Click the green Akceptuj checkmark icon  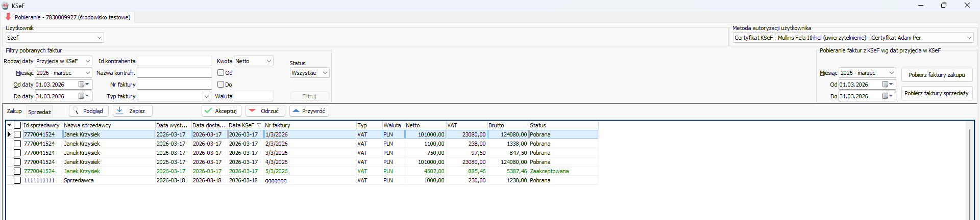click(x=208, y=111)
